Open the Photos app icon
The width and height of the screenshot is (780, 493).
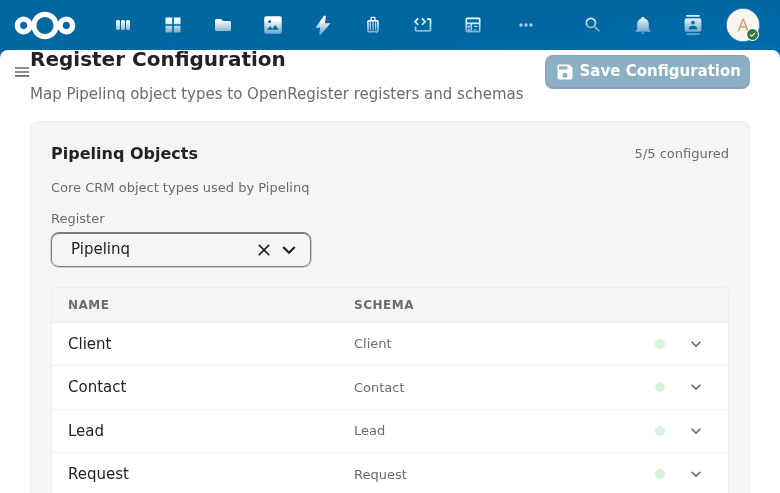click(x=273, y=25)
